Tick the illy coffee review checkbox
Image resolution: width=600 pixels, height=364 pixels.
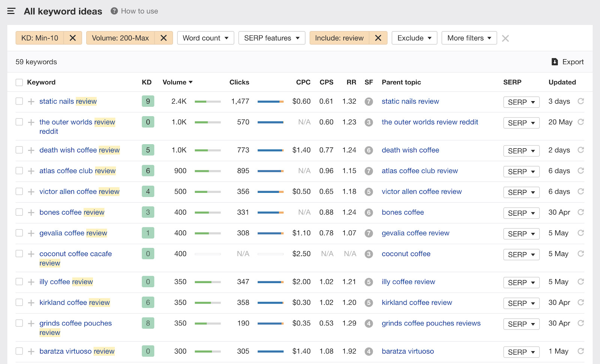click(x=19, y=282)
